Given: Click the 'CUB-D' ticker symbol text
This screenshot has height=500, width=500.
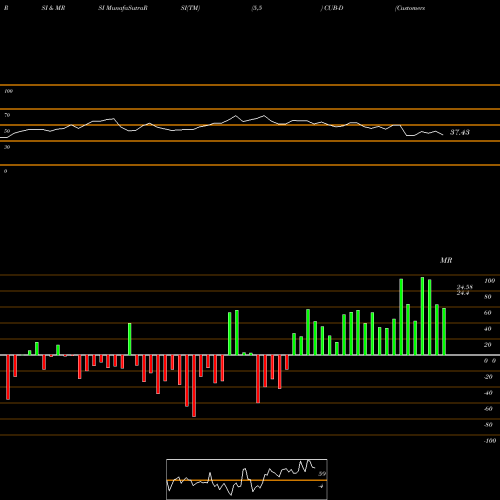Looking at the screenshot, I should click(333, 8).
